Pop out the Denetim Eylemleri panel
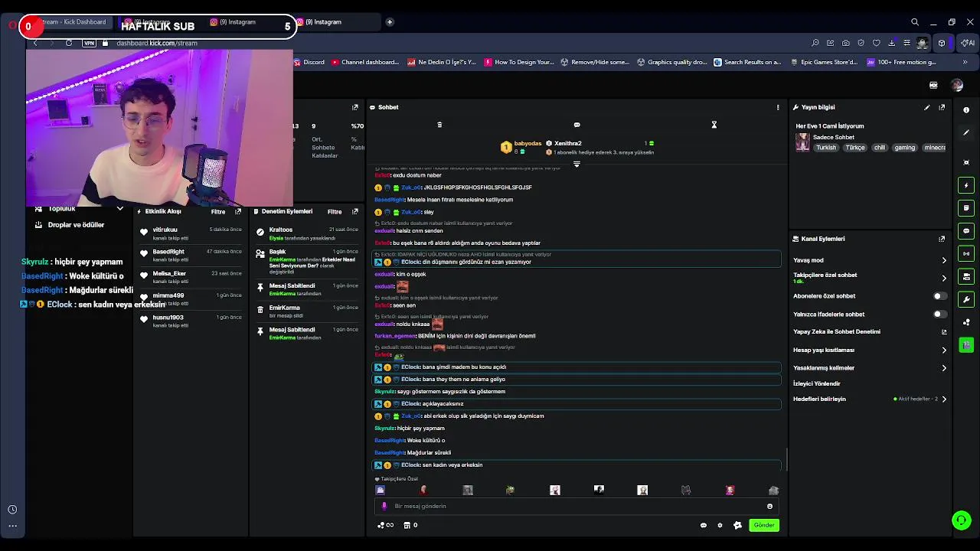This screenshot has width=980, height=551. (354, 211)
